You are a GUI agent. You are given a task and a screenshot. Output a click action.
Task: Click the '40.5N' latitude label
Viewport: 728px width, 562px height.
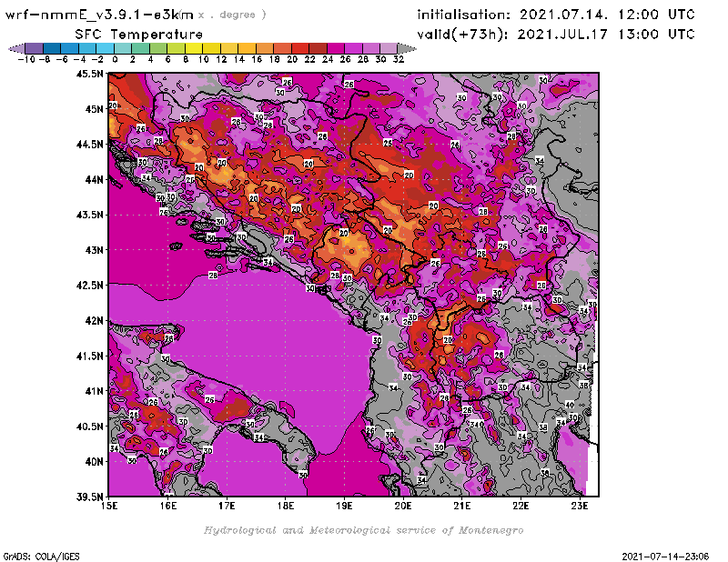click(x=89, y=426)
